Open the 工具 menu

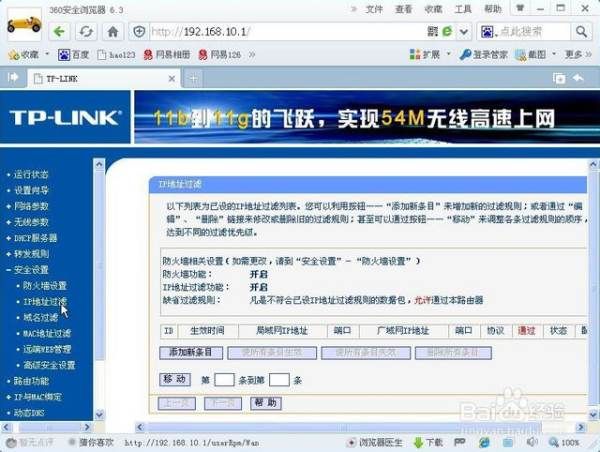(463, 9)
